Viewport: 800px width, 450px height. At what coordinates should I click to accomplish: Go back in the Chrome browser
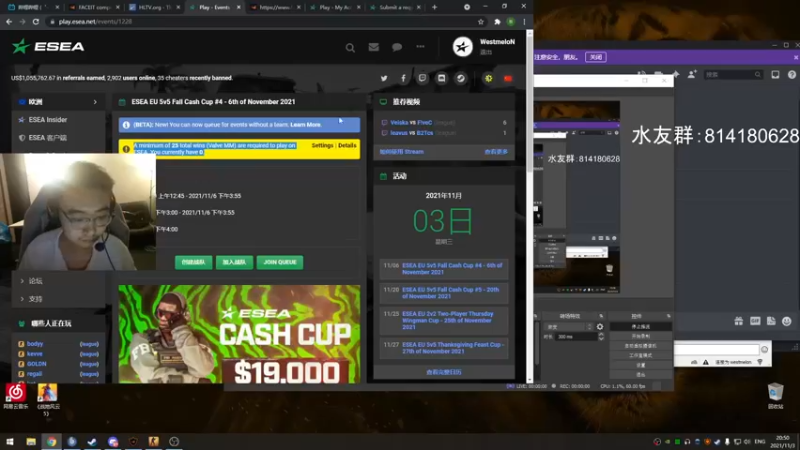click(x=9, y=21)
